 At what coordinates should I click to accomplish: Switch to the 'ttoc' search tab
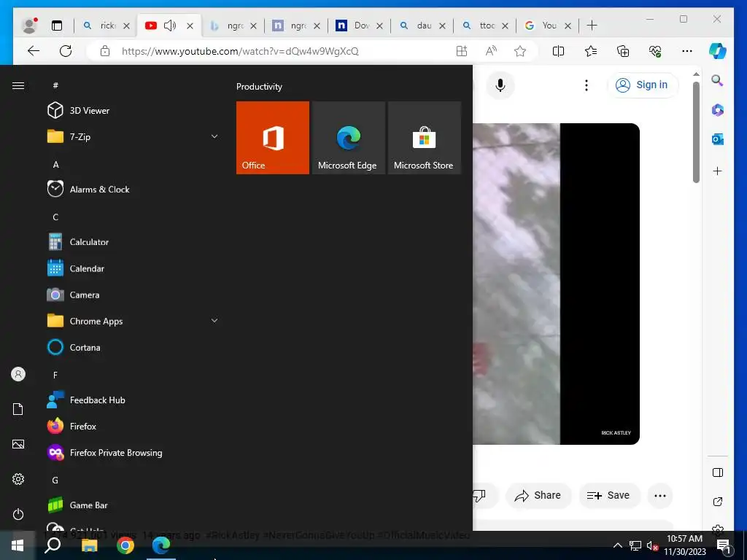(487, 26)
